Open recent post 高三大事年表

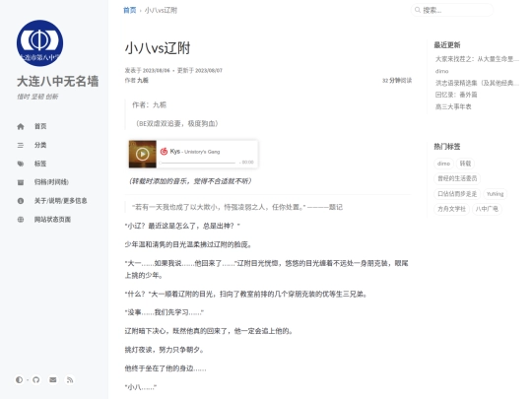pos(453,106)
